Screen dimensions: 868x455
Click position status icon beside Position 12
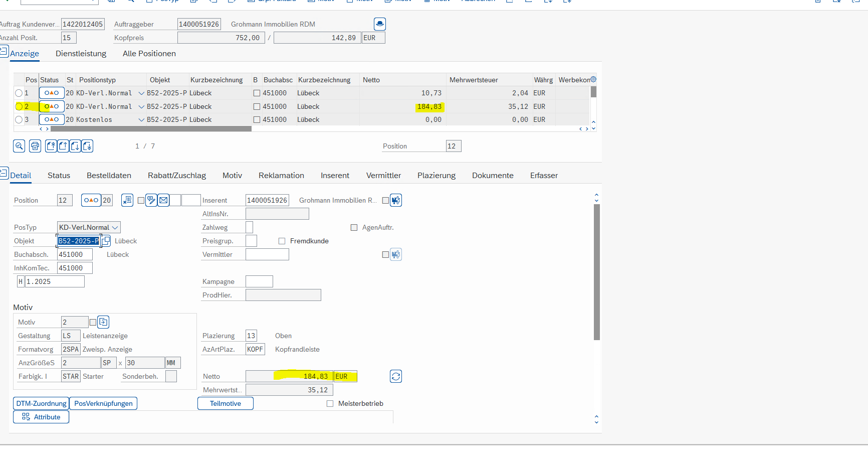(91, 200)
